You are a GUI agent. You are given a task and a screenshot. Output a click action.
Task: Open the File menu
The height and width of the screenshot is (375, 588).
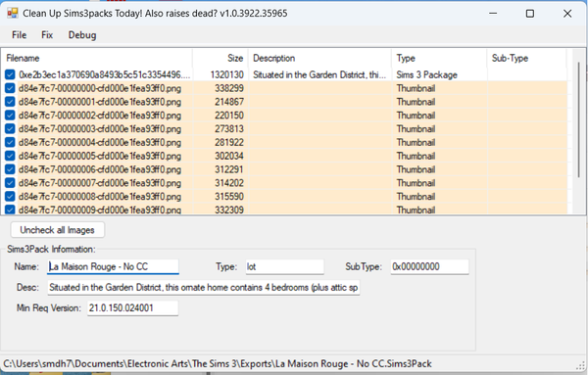[x=20, y=35]
